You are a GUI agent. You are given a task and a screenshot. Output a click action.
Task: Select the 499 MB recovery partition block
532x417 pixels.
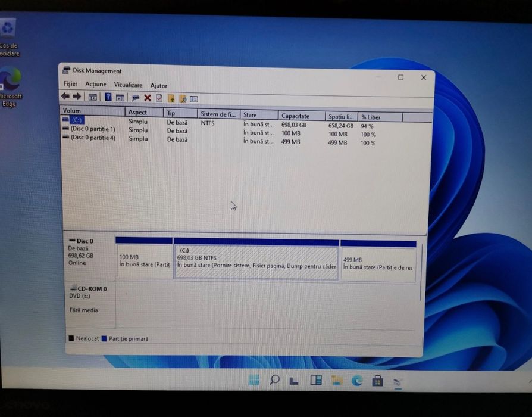pos(378,261)
